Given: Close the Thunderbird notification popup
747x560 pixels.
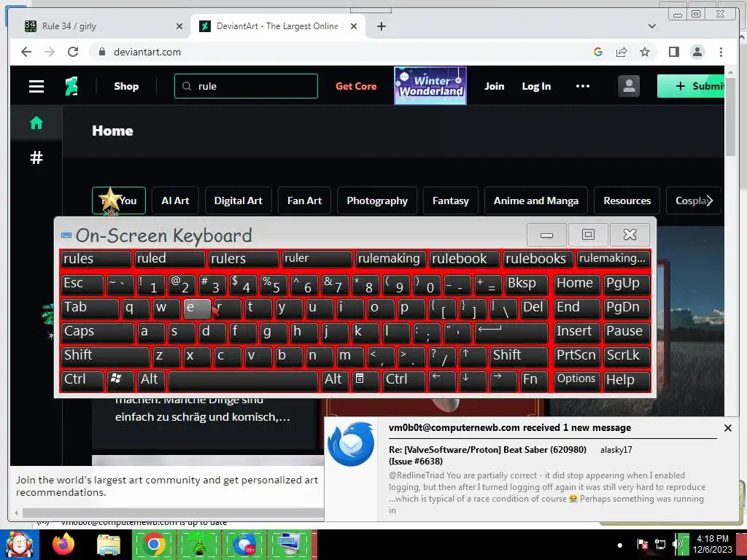Looking at the screenshot, I should tap(727, 428).
